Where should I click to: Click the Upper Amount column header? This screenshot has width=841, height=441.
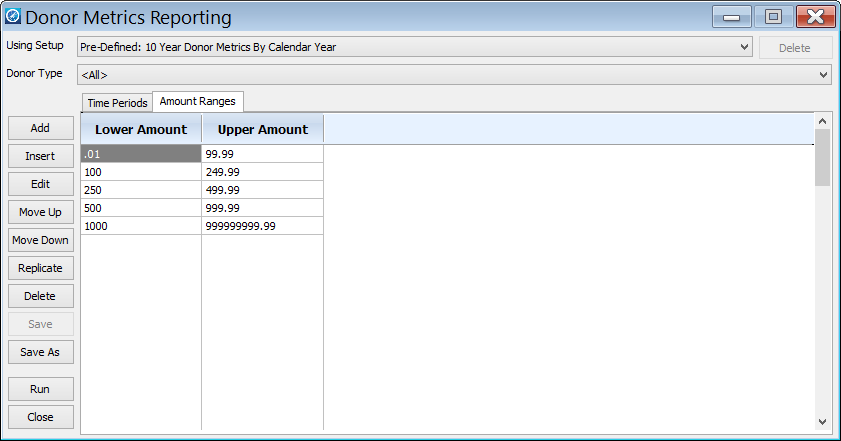[263, 129]
